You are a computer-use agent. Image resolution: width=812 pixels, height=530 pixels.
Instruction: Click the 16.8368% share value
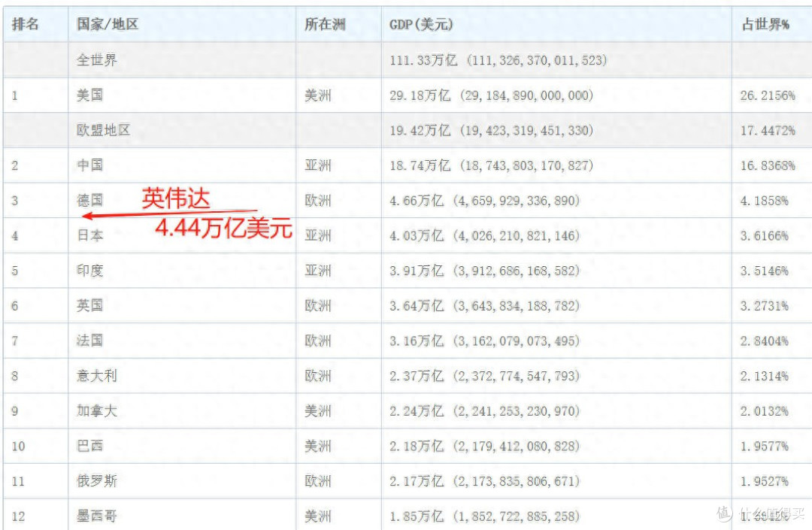click(x=768, y=165)
